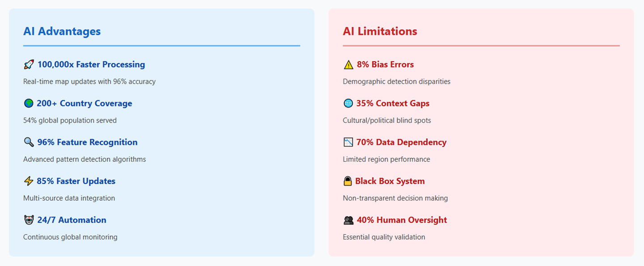Select the 70% Data Dependency title
Viewport: 644px width, 266px height.
(402, 142)
